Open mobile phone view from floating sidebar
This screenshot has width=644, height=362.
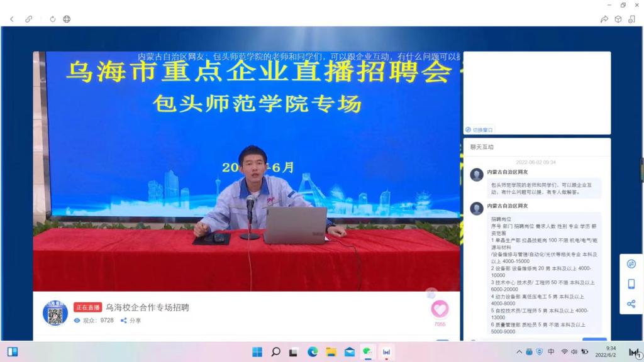pos(631,284)
